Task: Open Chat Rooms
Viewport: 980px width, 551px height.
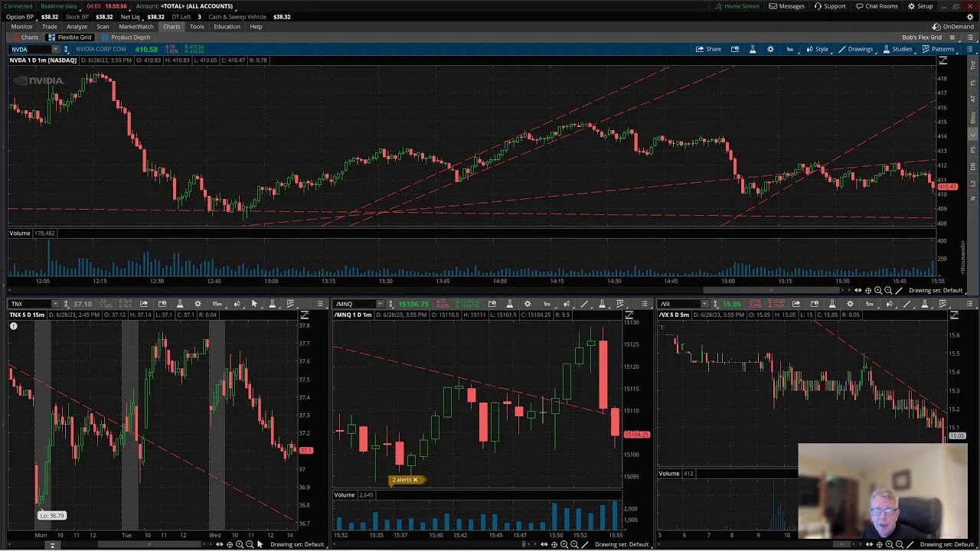Action: coord(877,6)
